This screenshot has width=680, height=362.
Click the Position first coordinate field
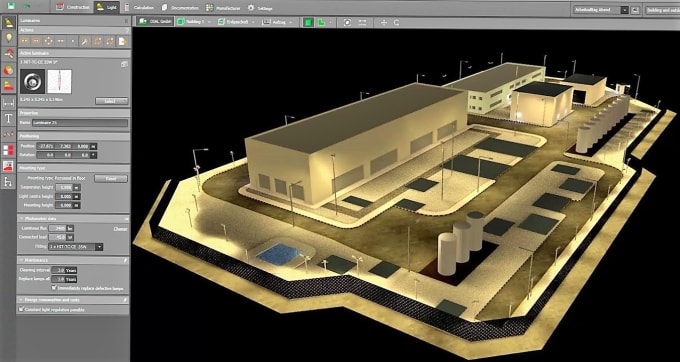tap(46, 146)
